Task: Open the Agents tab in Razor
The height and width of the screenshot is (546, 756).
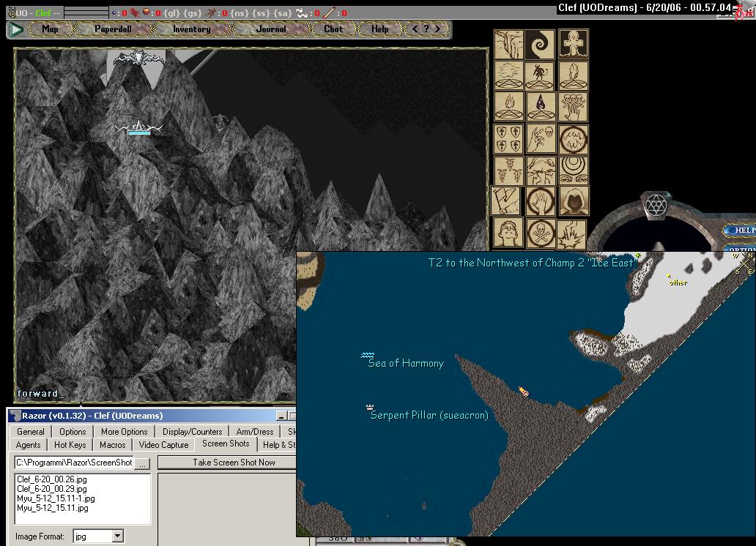Action: point(28,445)
